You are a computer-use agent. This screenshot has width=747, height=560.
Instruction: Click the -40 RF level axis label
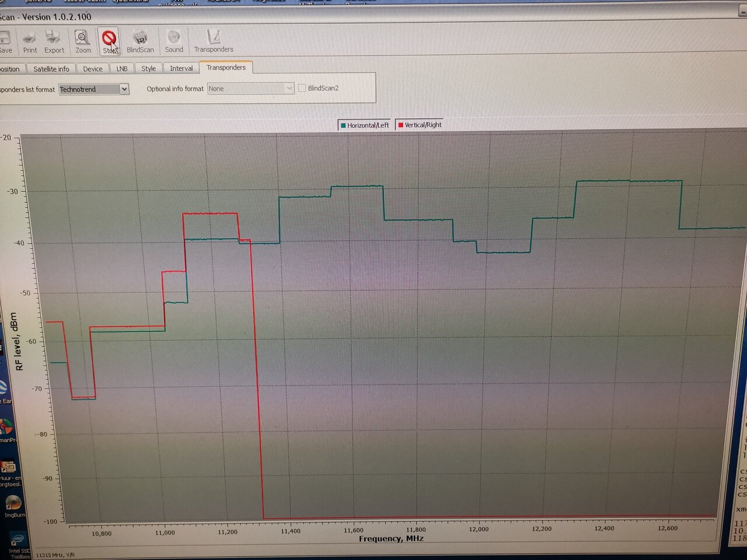click(19, 243)
